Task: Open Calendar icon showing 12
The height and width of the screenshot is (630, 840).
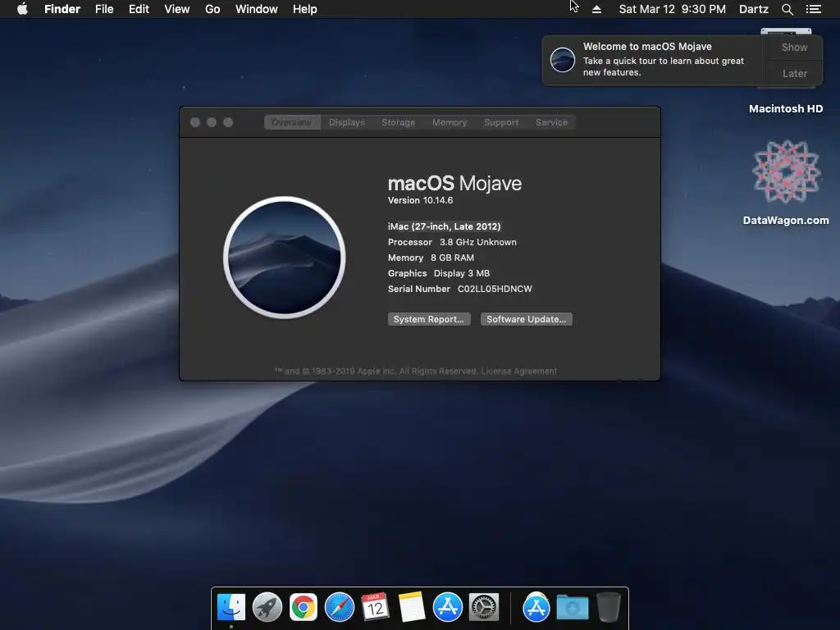Action: 375,607
